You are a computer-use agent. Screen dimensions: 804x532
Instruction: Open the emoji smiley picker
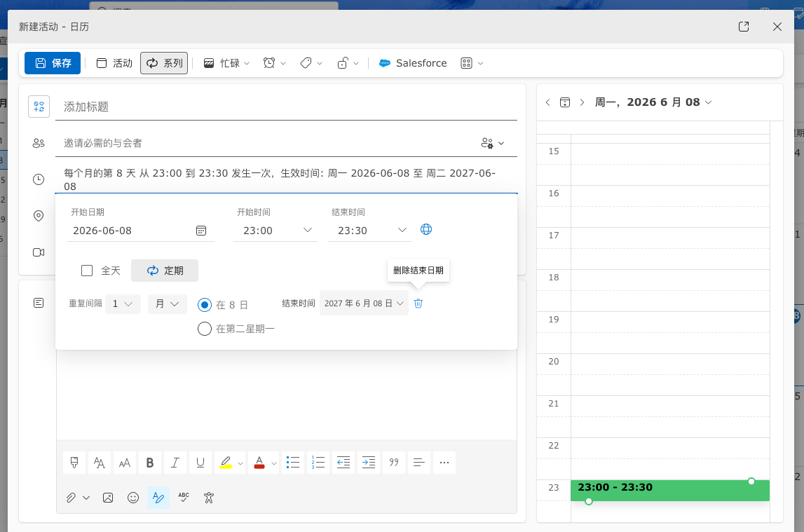tap(133, 498)
